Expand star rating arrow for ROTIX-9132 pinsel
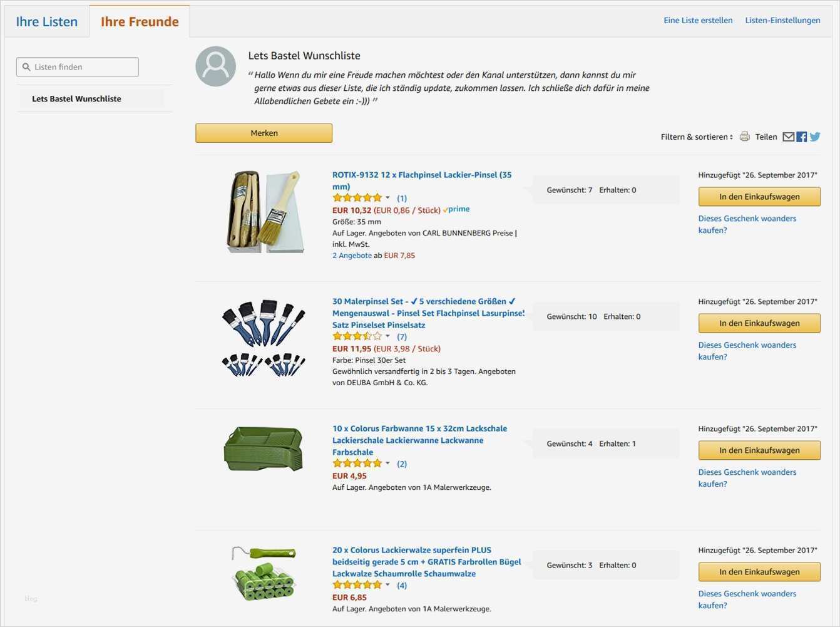This screenshot has width=840, height=627. point(387,198)
